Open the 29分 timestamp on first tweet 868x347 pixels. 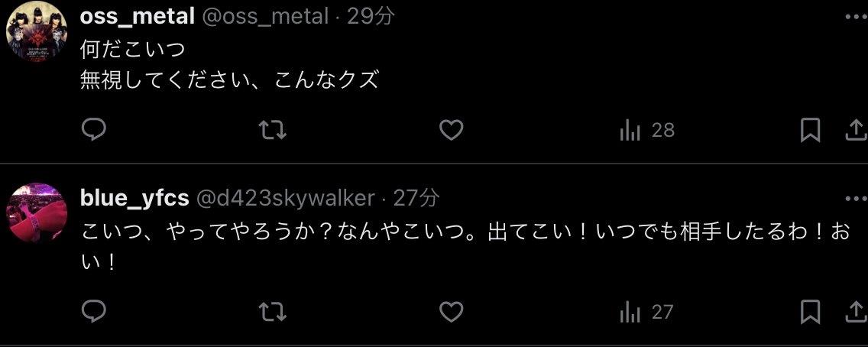pyautogui.click(x=371, y=17)
